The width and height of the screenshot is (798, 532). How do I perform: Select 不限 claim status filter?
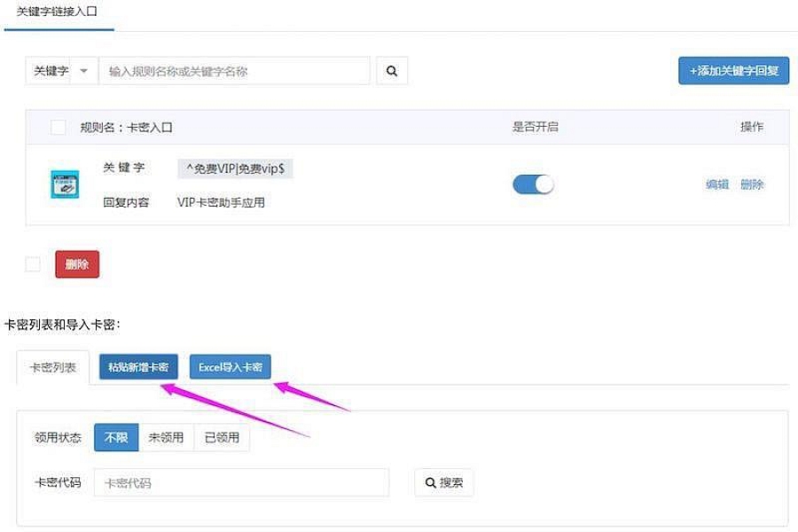tap(116, 437)
